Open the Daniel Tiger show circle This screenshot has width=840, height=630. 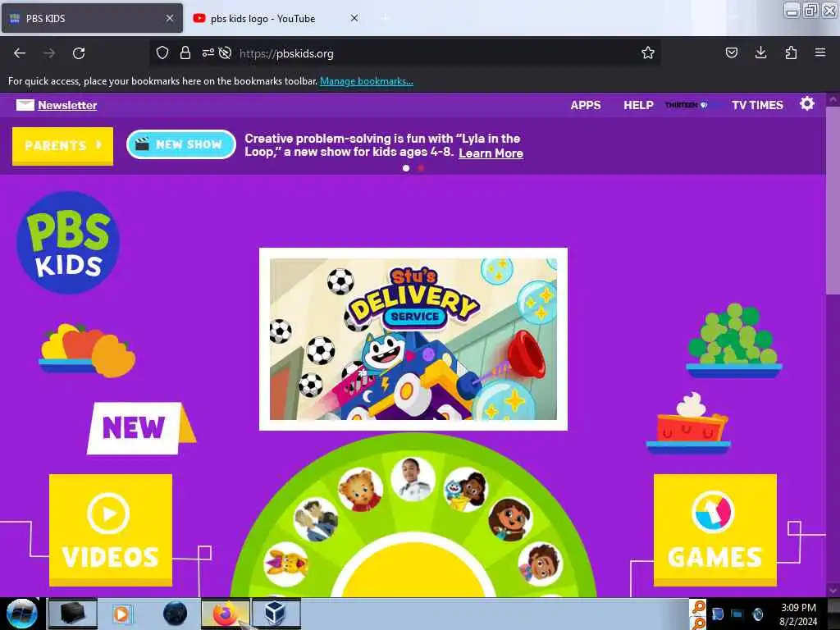(361, 490)
